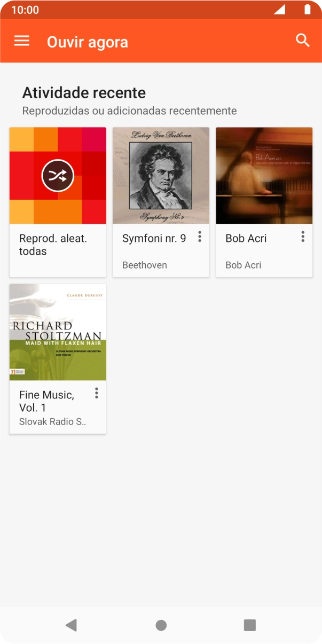Tap the Symfoni nr. 9 title
This screenshot has width=322, height=644.
click(154, 239)
